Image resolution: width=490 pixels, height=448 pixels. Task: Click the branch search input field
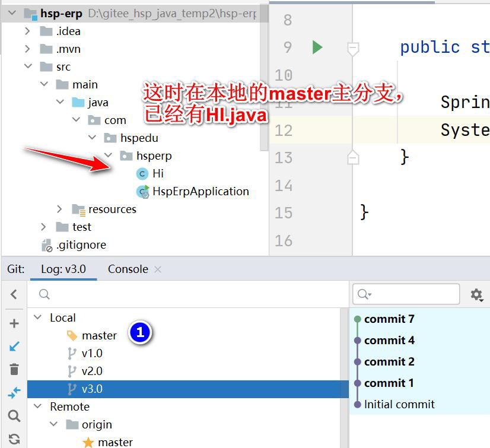190,294
